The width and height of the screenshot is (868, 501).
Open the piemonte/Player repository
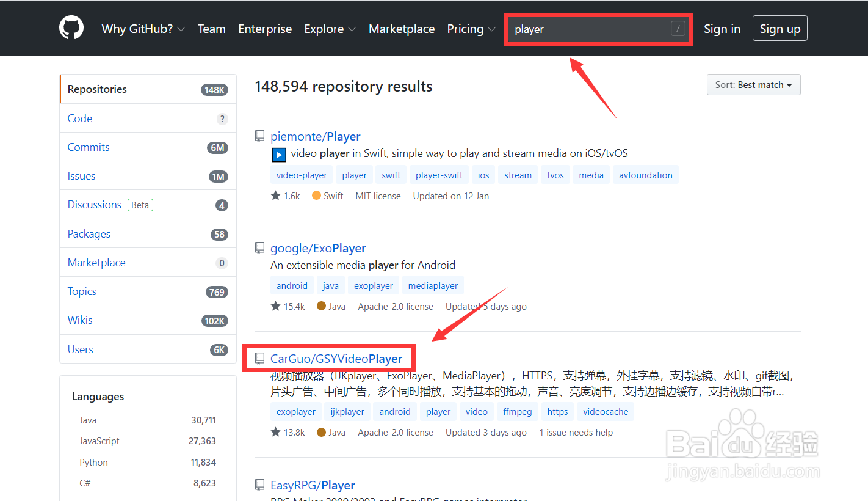pos(316,136)
